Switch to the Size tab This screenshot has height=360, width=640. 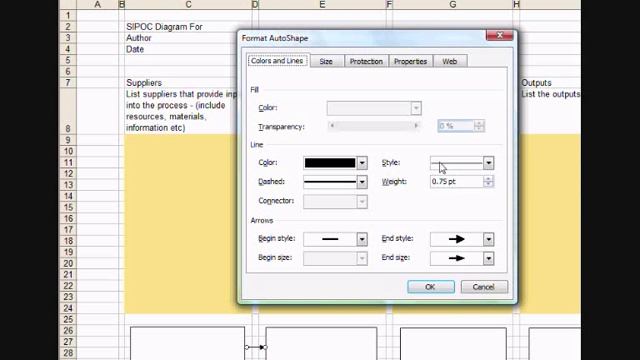coord(326,61)
